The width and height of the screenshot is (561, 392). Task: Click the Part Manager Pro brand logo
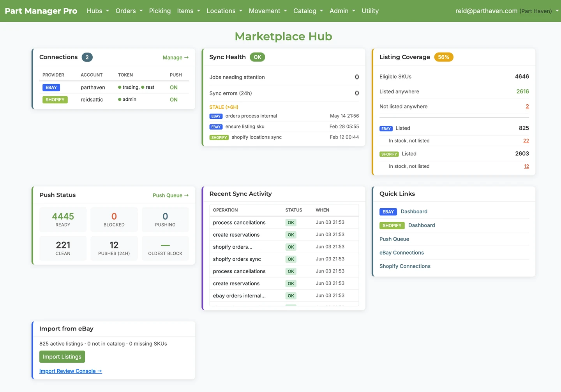41,11
